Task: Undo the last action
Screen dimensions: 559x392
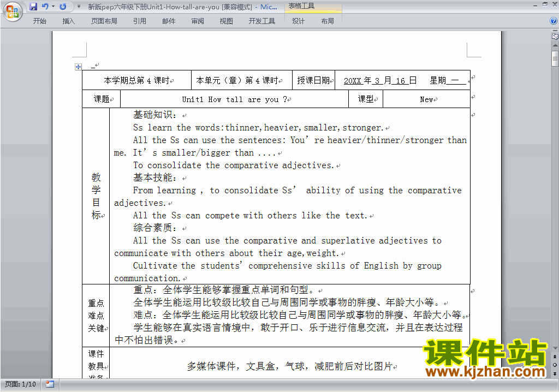Action: point(45,7)
